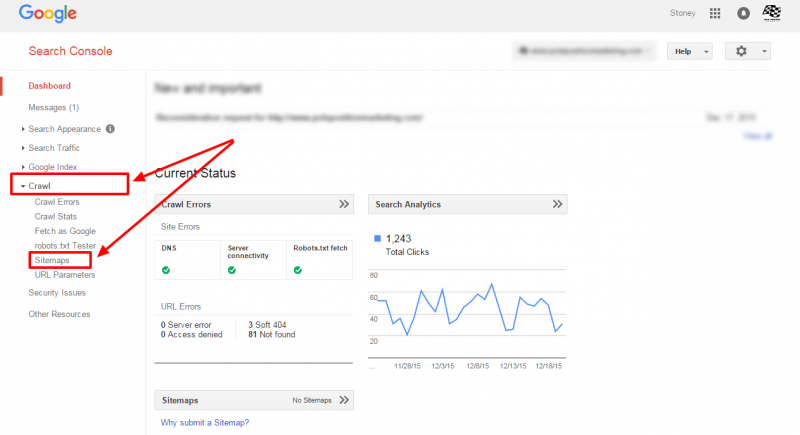Click the Google logo
The width and height of the screenshot is (800, 435).
coord(47,13)
